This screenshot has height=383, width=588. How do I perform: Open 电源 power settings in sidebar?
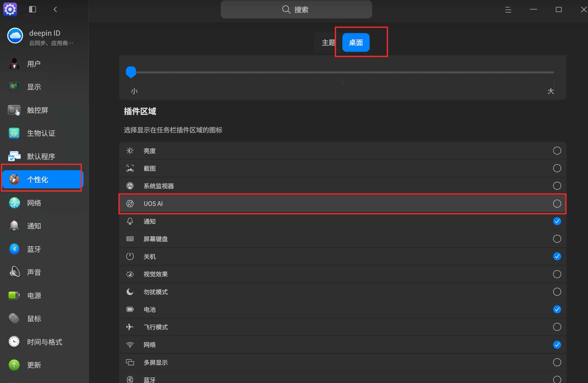42,295
